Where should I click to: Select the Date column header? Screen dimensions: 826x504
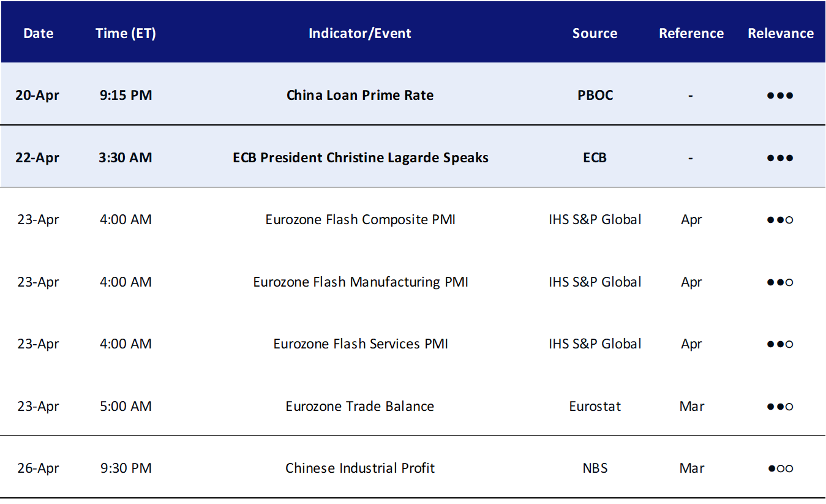click(38, 33)
